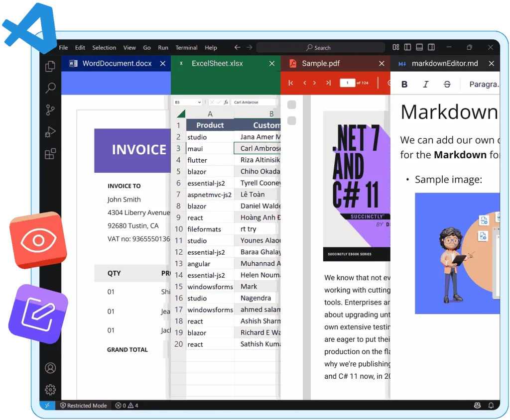The height and width of the screenshot is (420, 510).
Task: Open the notifications bell in the status bar
Action: (491, 406)
